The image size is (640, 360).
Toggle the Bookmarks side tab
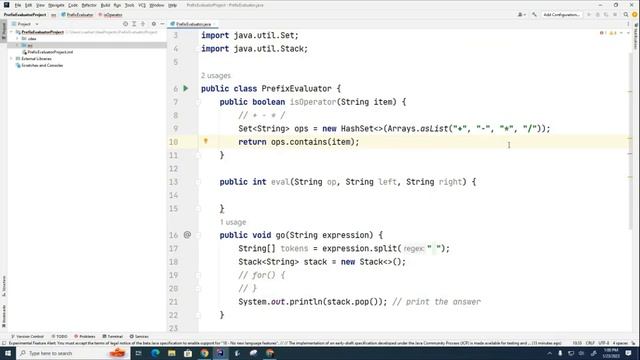coord(4,316)
